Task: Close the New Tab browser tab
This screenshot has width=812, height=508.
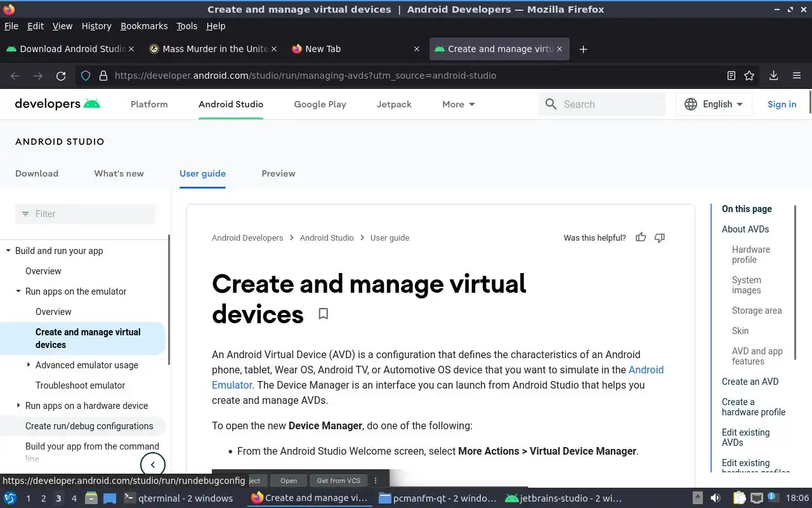Action: 417,49
